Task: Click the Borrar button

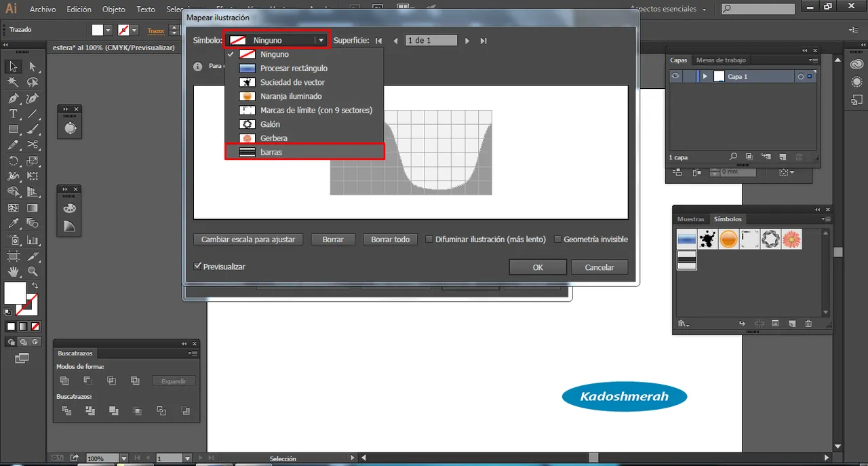Action: [333, 239]
